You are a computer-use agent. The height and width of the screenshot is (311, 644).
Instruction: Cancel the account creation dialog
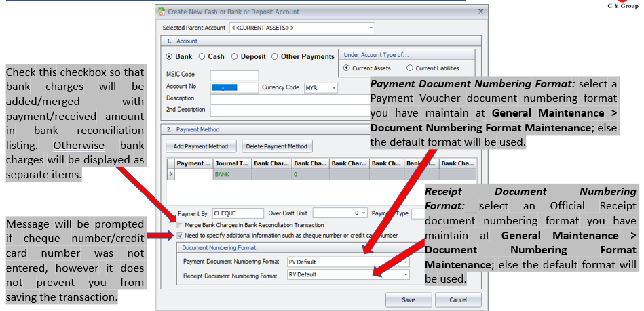click(458, 299)
